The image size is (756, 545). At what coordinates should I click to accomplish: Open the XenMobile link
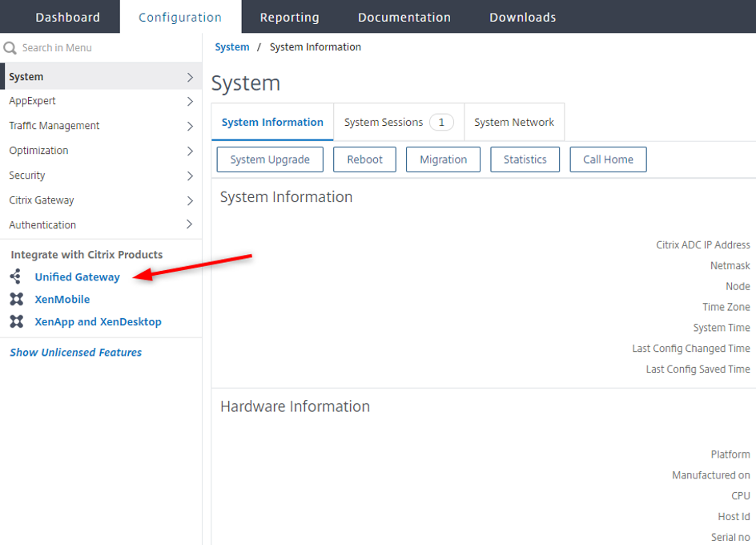(x=62, y=299)
